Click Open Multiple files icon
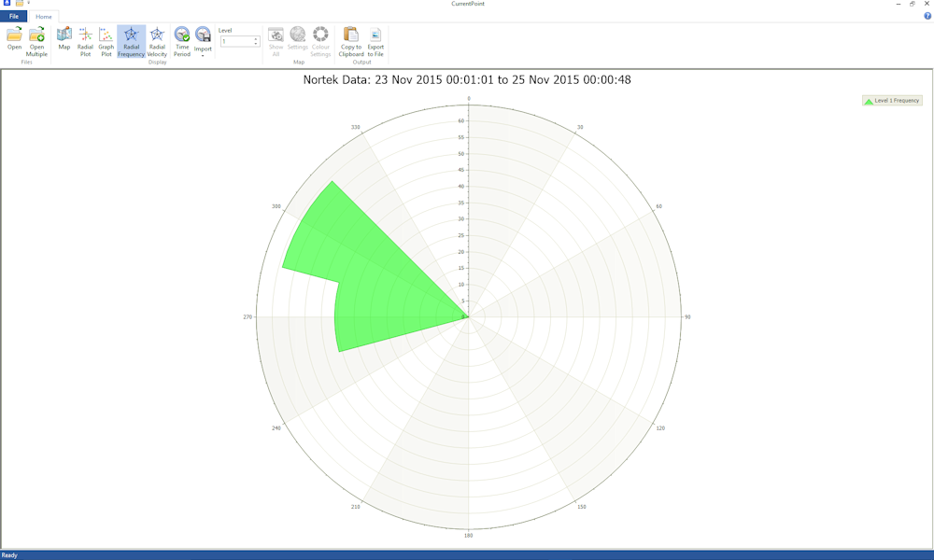The width and height of the screenshot is (934, 560). 36,41
